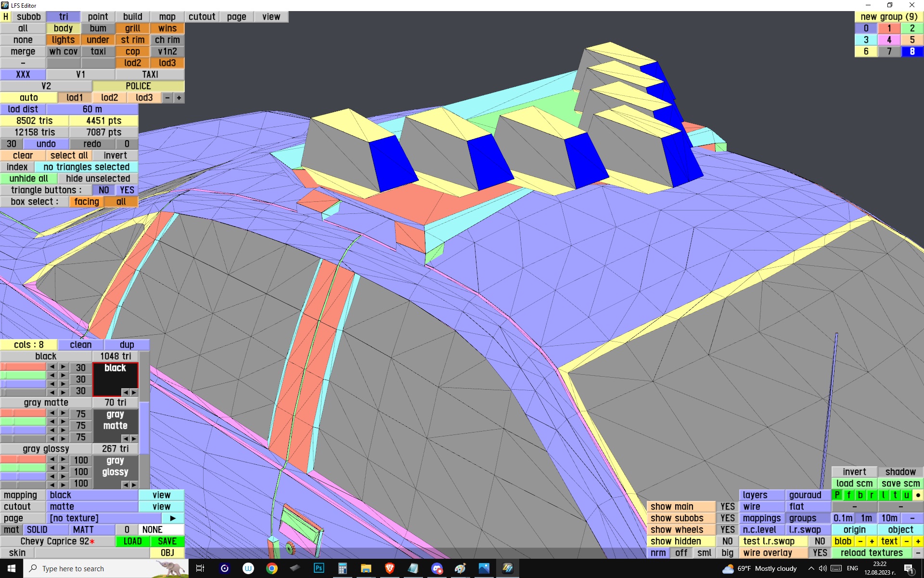
Task: Increase blob size with plus
Action: [x=872, y=541]
